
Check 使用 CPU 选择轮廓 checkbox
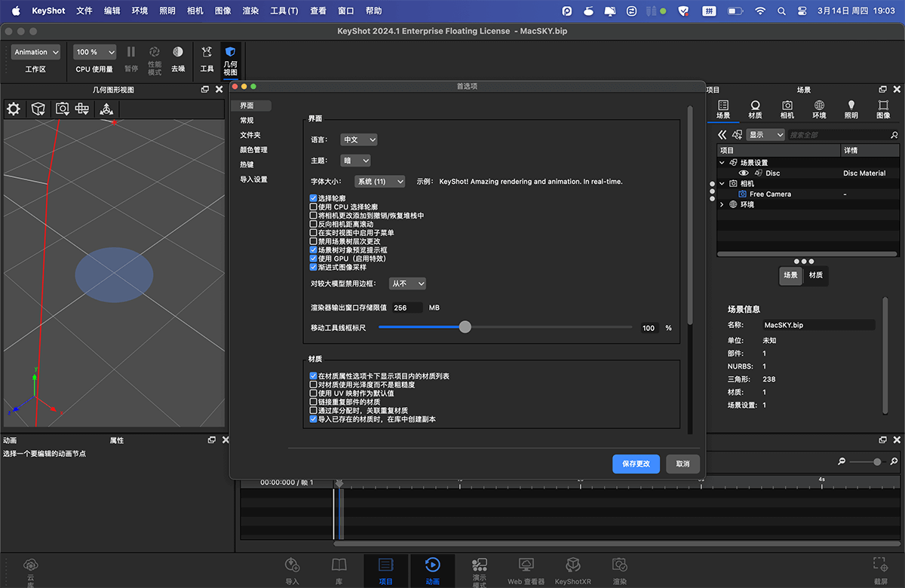pos(314,207)
